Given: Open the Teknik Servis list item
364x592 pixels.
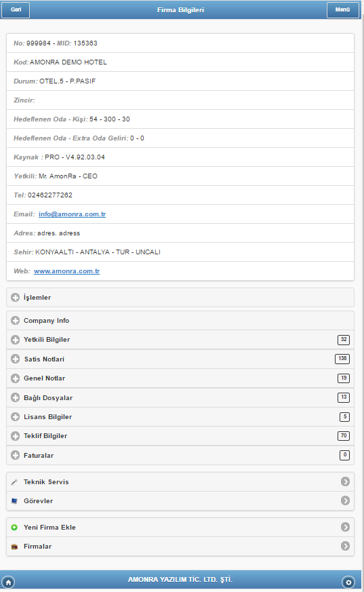Looking at the screenshot, I should (180, 481).
